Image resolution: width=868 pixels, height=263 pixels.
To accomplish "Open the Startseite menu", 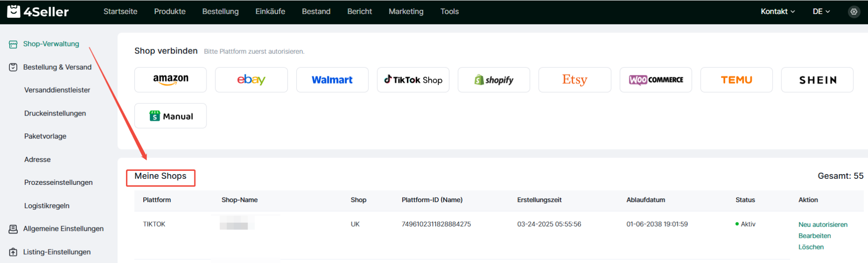I will click(120, 12).
